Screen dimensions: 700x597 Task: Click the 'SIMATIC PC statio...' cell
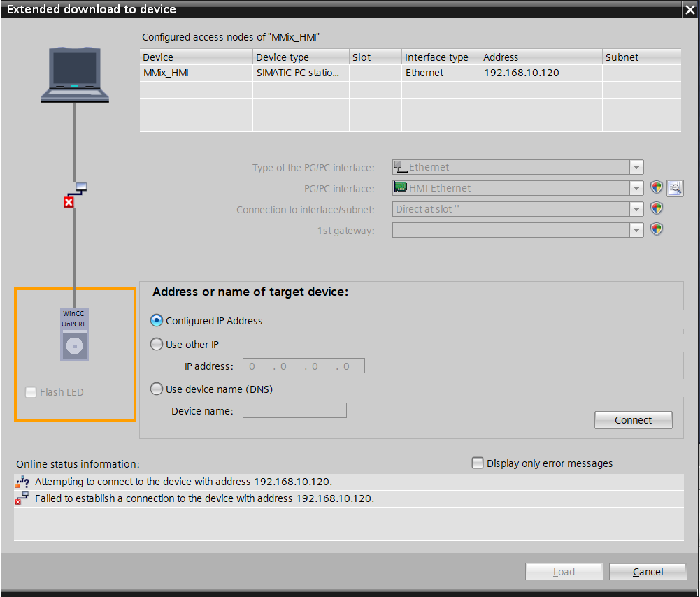pyautogui.click(x=301, y=73)
